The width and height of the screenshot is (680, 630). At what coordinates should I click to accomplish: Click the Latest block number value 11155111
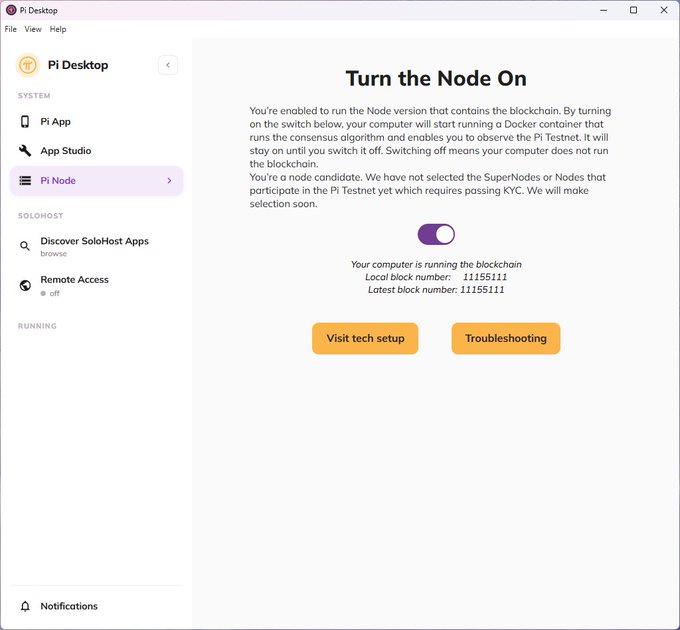(x=482, y=290)
